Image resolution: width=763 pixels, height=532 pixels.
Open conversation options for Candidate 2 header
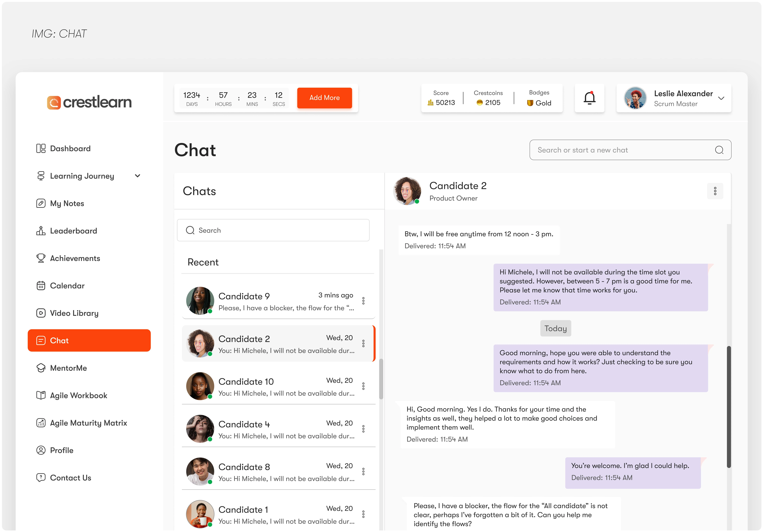(715, 191)
